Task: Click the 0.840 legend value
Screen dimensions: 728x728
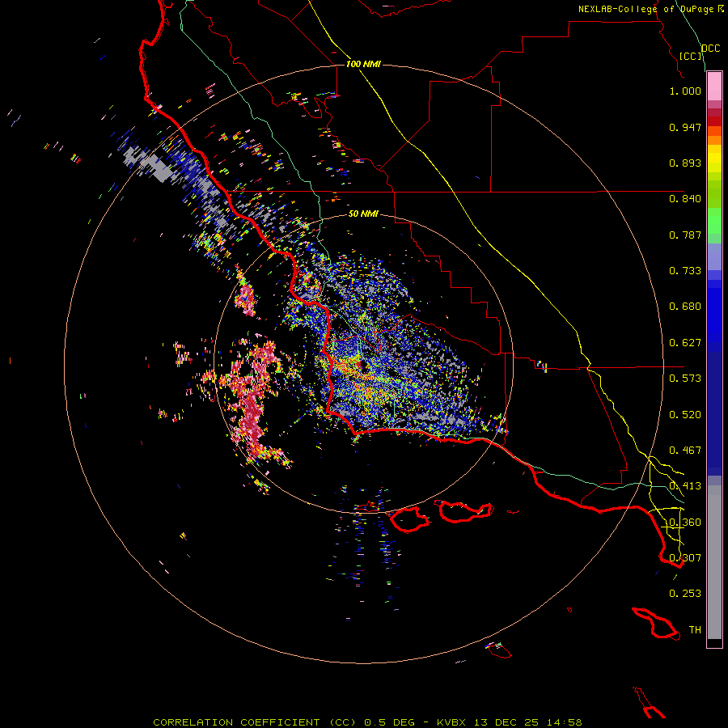Action: coord(685,199)
